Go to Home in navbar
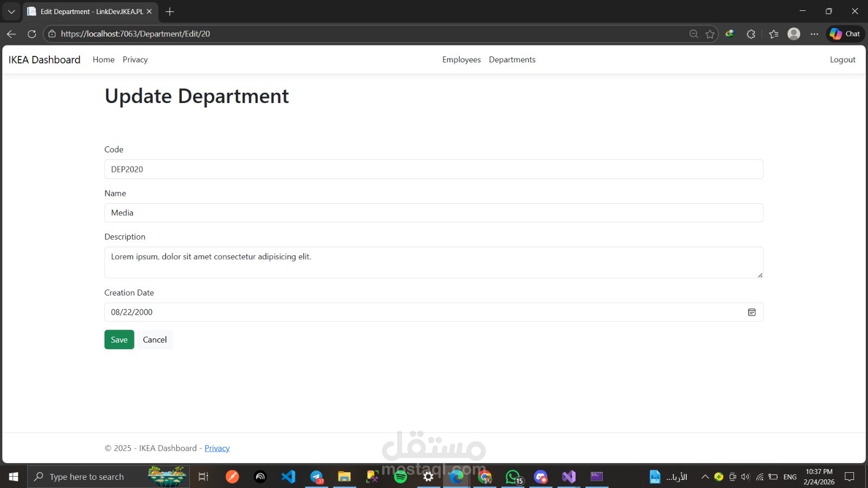The height and width of the screenshot is (488, 868). click(104, 60)
